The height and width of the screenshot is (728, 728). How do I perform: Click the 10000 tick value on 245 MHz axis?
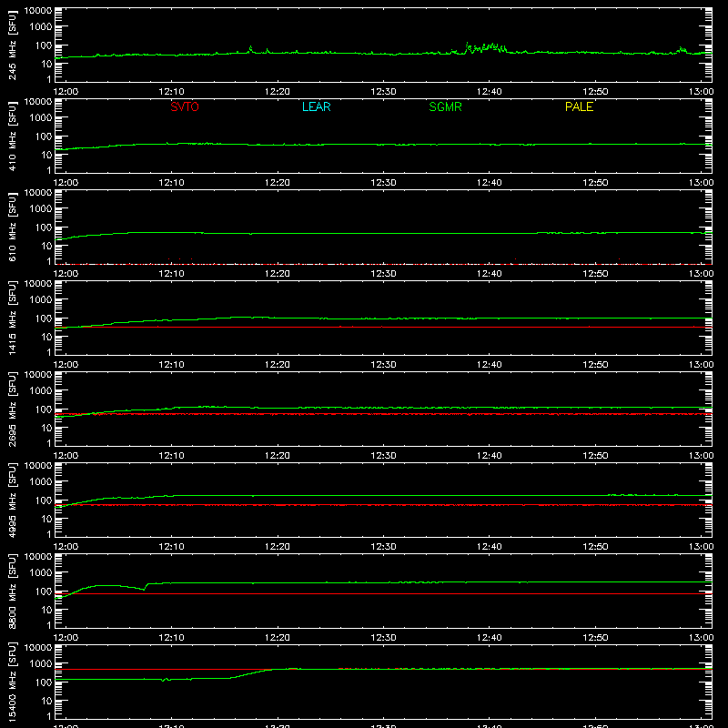coord(38,11)
